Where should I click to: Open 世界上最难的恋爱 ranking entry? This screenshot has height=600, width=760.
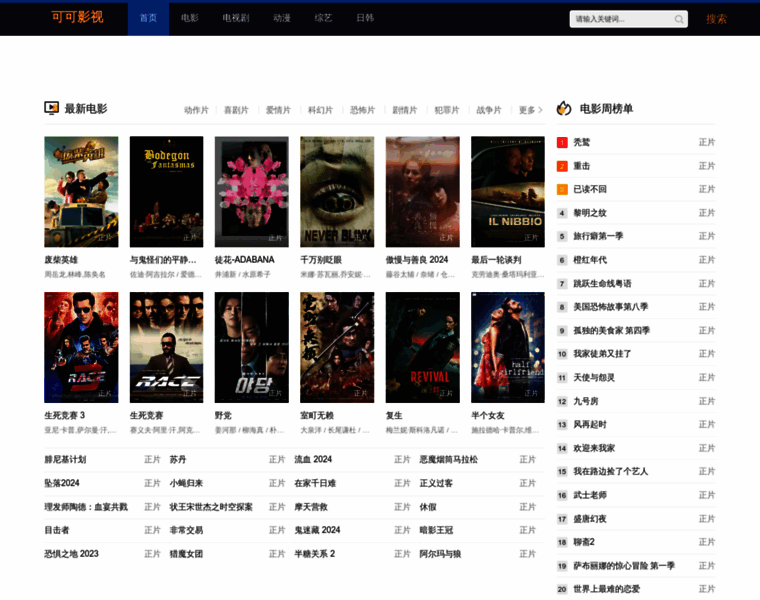coord(606,589)
